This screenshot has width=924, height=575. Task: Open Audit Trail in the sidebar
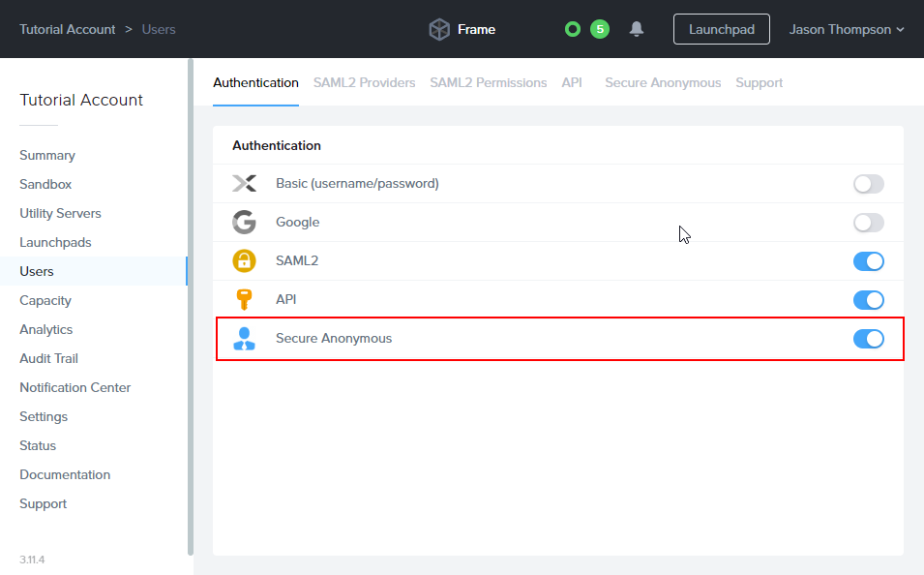click(48, 358)
